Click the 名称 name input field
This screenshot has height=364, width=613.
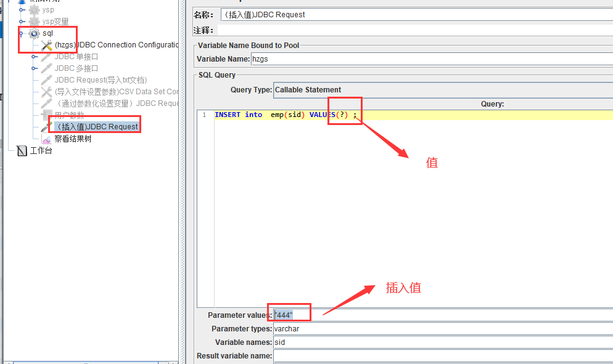(x=417, y=15)
